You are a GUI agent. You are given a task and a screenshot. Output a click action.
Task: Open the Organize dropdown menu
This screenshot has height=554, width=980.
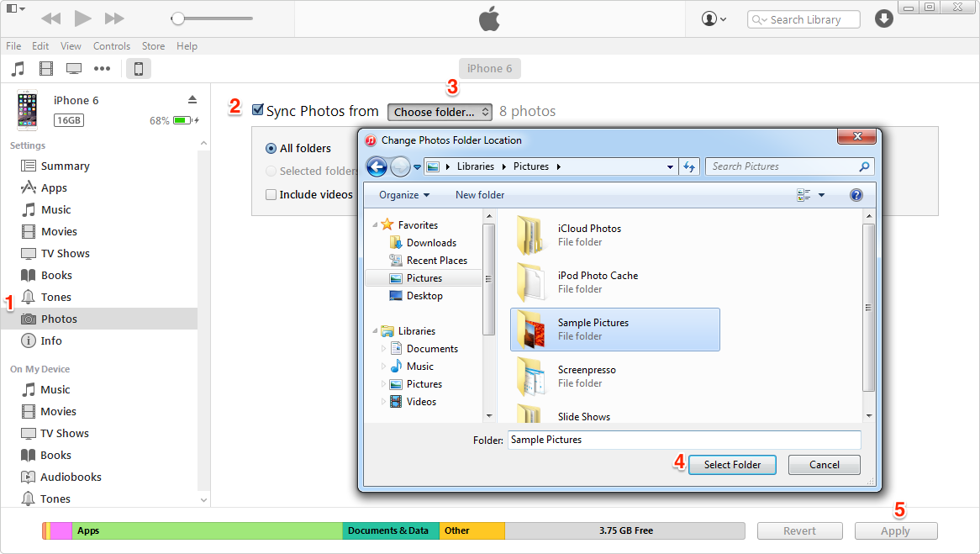(404, 195)
